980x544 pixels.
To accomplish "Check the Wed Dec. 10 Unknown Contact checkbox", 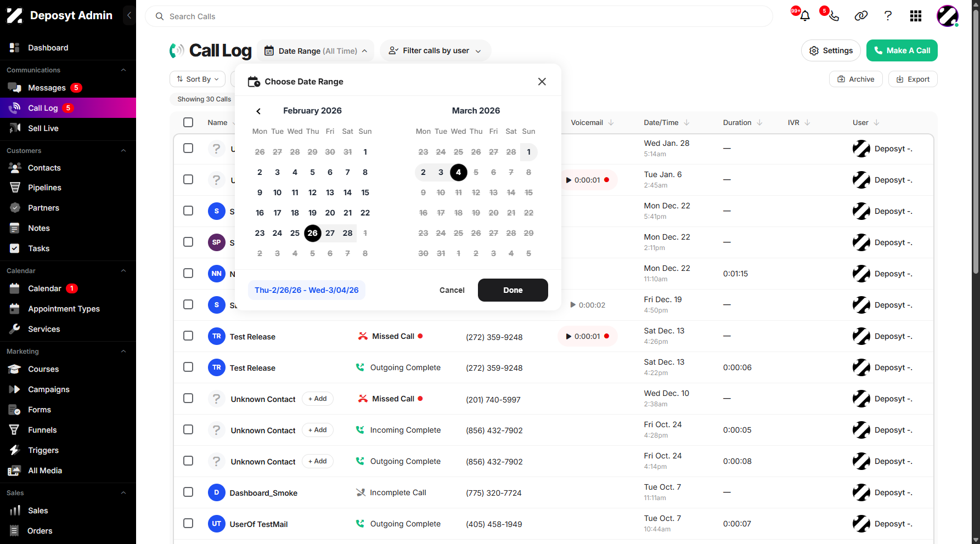I will pyautogui.click(x=188, y=398).
